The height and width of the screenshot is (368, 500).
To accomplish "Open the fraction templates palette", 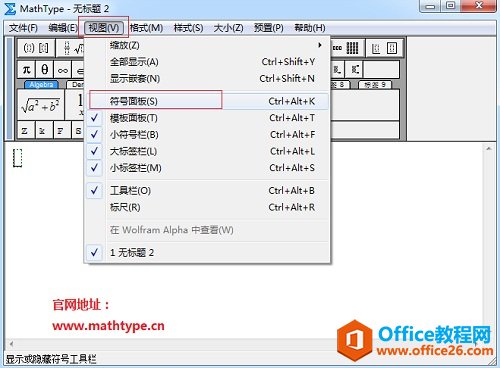I will coord(67,48).
